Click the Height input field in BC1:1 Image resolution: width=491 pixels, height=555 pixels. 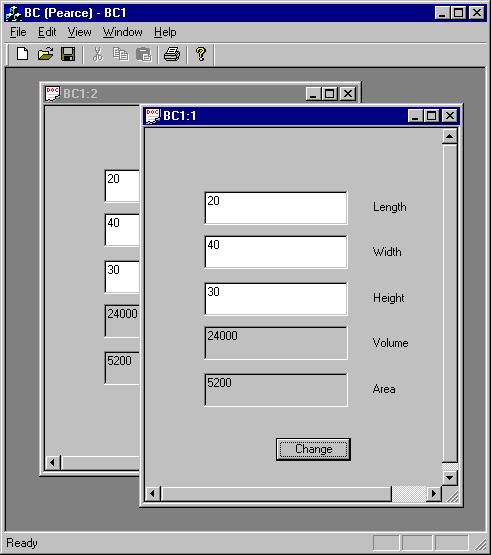pyautogui.click(x=276, y=299)
